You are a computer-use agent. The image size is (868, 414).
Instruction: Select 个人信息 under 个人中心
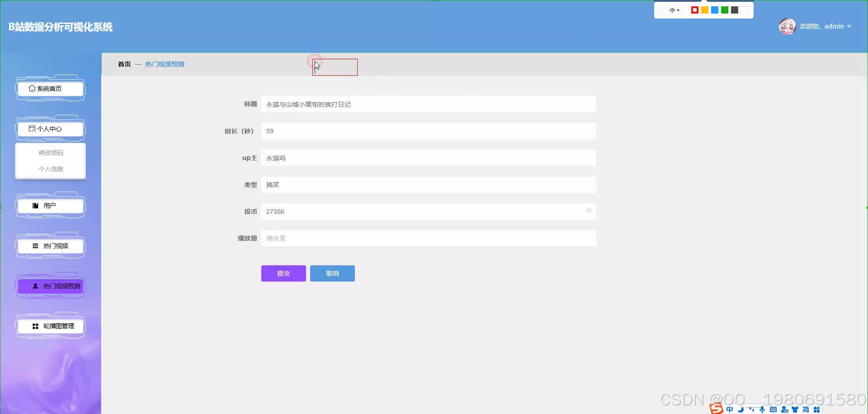click(x=51, y=169)
